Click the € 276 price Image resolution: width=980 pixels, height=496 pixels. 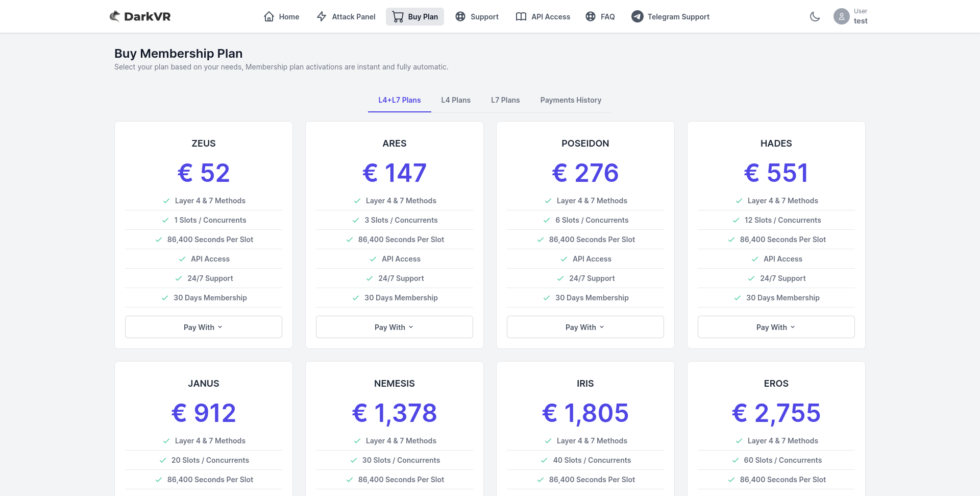(x=585, y=173)
